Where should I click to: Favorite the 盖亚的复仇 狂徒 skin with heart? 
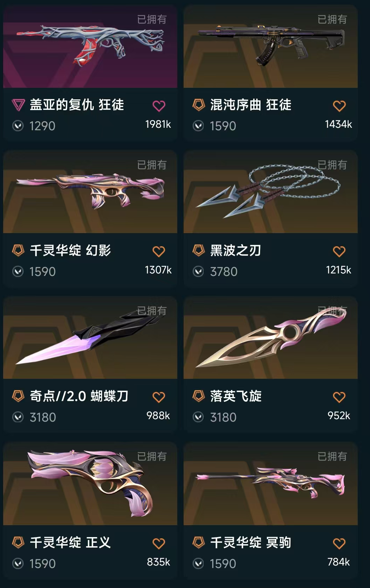click(x=159, y=106)
